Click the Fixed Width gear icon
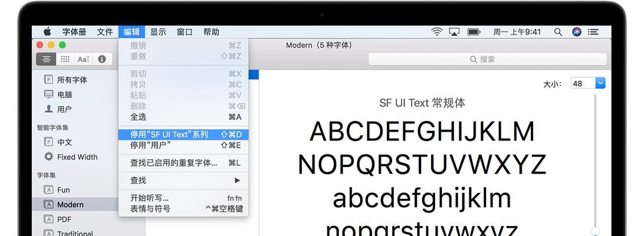 click(x=48, y=157)
